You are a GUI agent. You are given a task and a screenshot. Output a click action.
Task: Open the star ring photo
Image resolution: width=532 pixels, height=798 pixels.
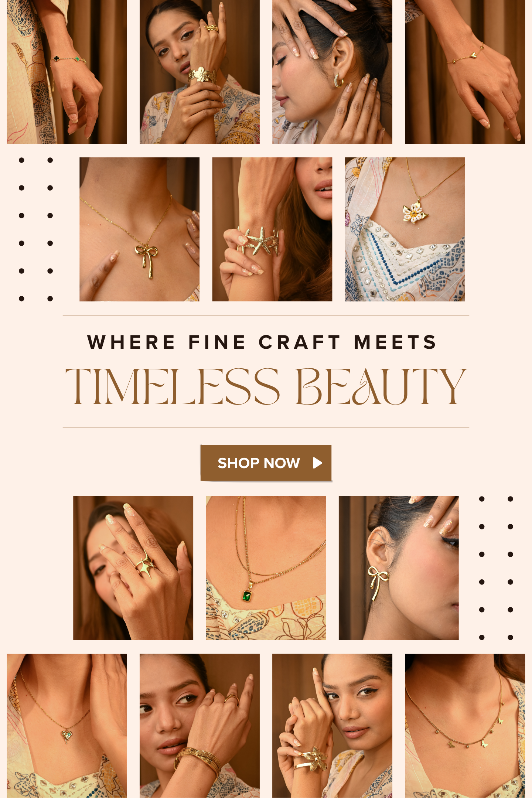click(133, 568)
